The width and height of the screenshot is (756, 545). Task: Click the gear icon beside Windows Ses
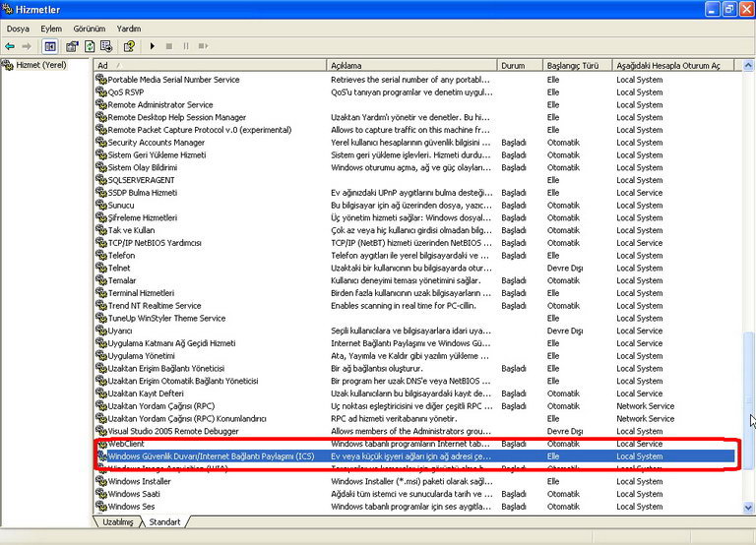tap(101, 506)
